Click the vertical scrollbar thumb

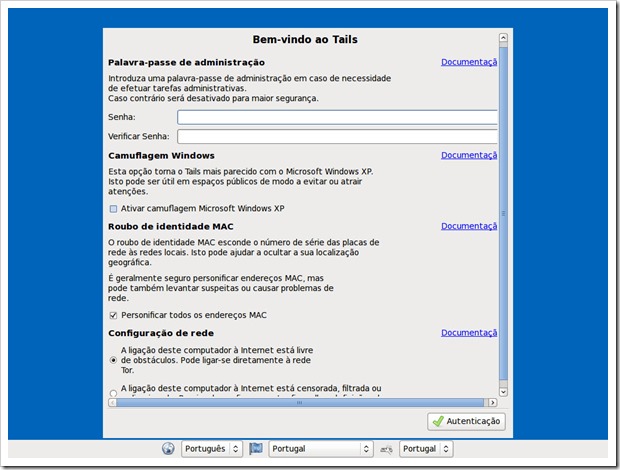pyautogui.click(x=503, y=213)
